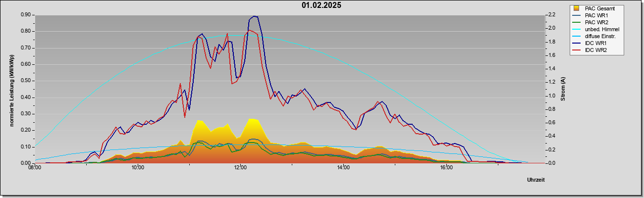Click the 12:00 time axis label
Screen dimensions: 644x198
pos(240,168)
